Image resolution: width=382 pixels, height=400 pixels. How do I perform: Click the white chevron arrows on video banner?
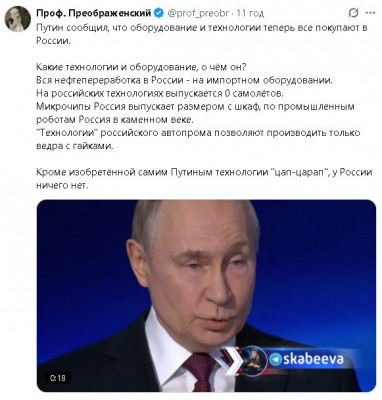pyautogui.click(x=230, y=363)
